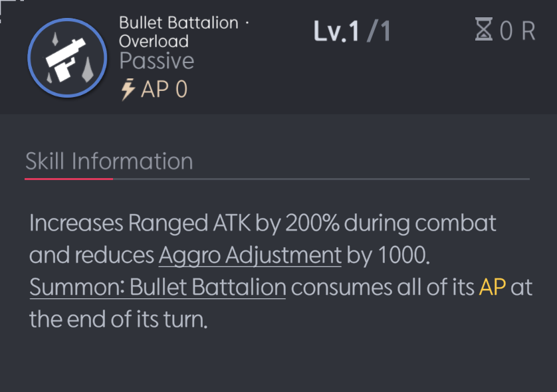Select the Skill Information tab
Screen dimensions: 557x392
pos(109,161)
